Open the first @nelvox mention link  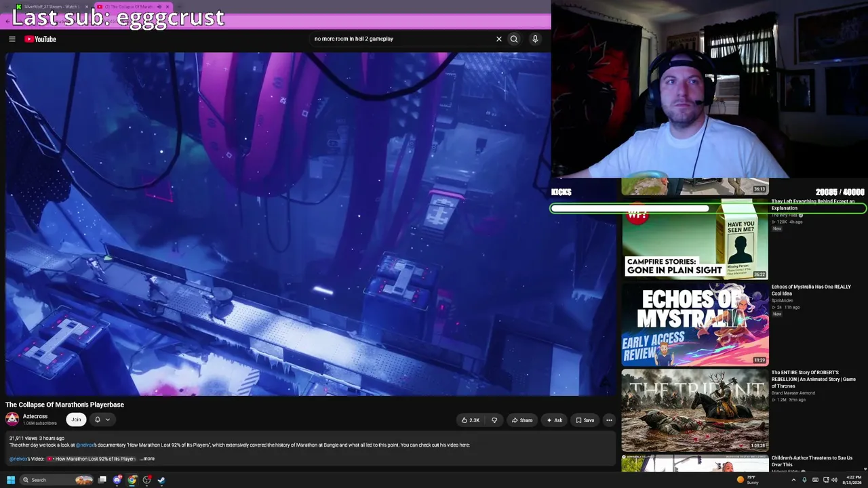point(85,445)
